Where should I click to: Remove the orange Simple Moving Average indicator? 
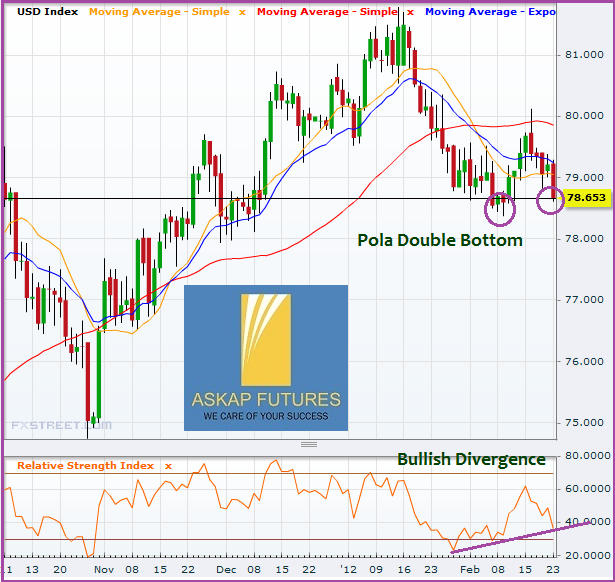tap(240, 12)
